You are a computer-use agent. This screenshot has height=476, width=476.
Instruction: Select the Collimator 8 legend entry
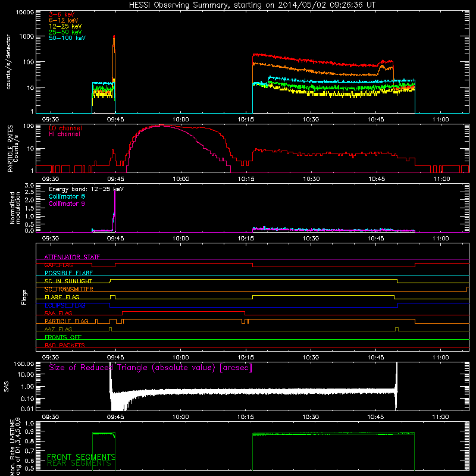click(67, 196)
